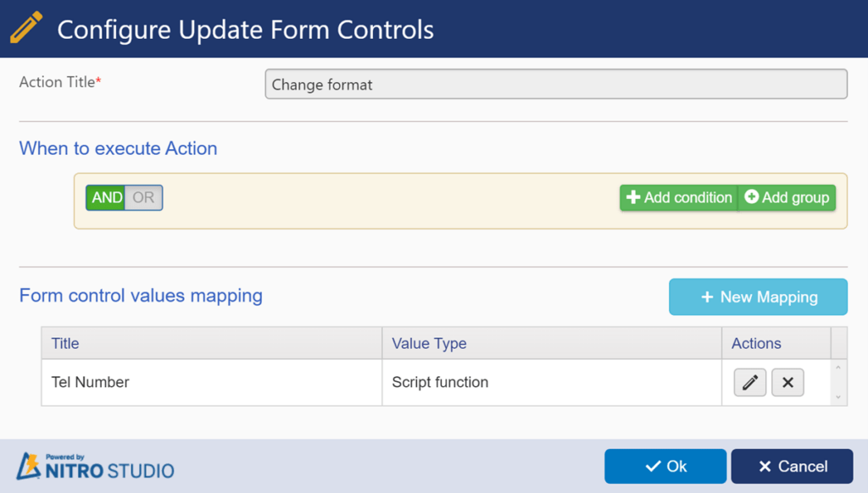This screenshot has width=868, height=493.
Task: Add a New Mapping
Action: [758, 297]
